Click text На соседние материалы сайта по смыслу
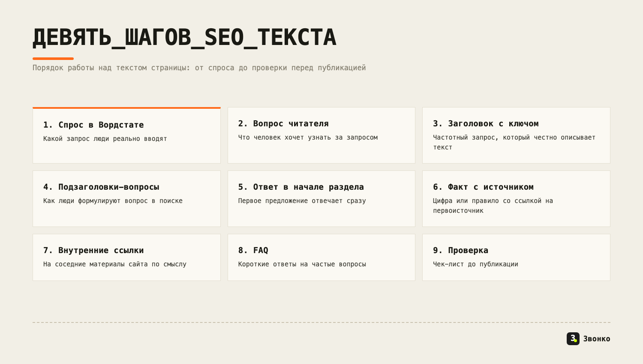This screenshot has height=364, width=643. tap(115, 264)
